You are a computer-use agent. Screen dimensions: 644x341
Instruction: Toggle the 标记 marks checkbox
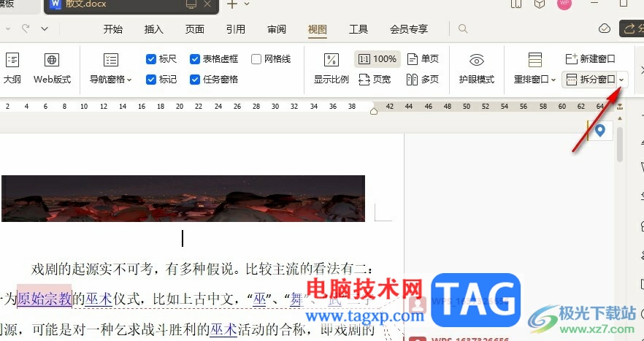tap(150, 80)
